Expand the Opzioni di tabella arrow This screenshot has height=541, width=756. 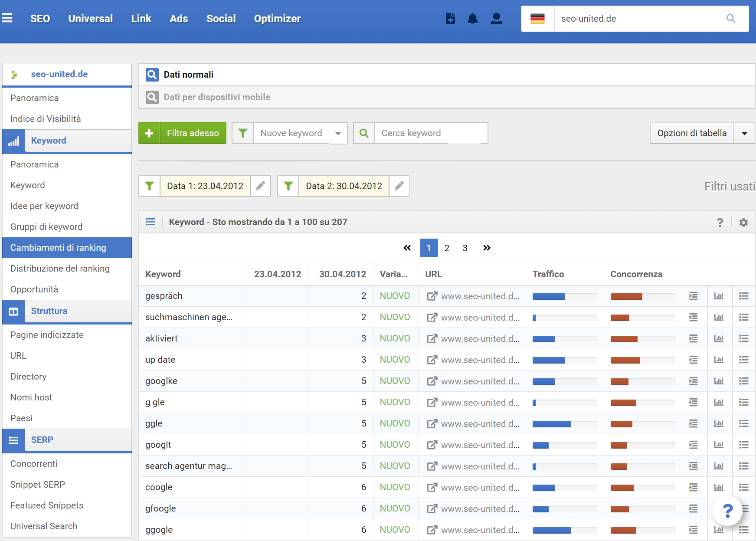point(744,133)
